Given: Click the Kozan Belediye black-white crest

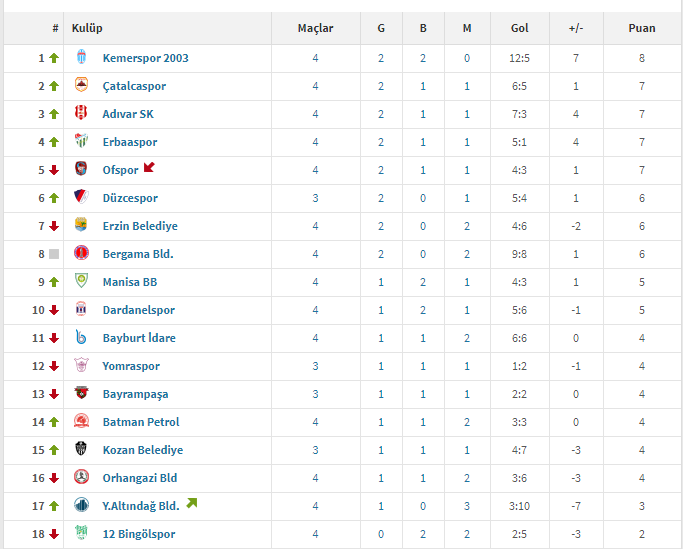Looking at the screenshot, I should (81, 449).
